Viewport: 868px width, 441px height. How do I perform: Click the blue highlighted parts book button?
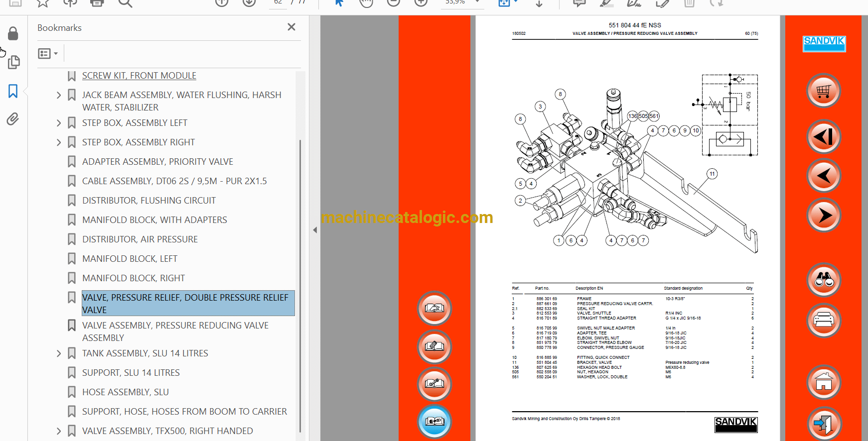point(434,422)
